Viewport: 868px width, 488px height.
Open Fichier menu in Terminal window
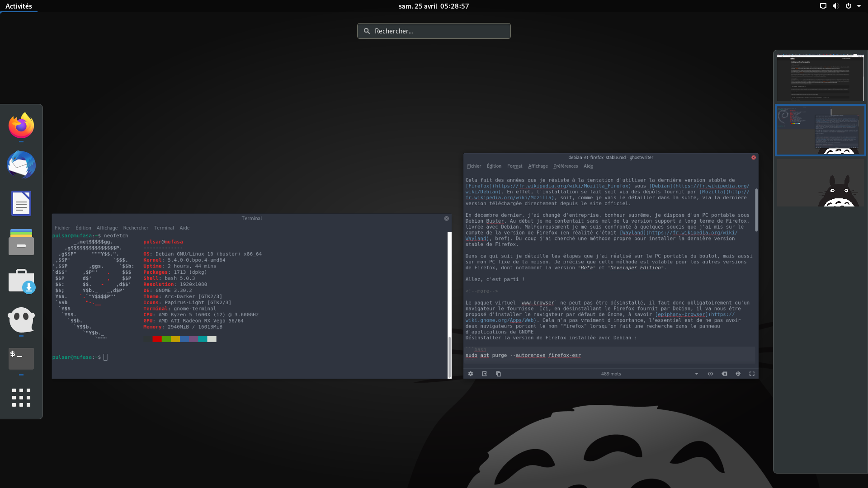62,228
